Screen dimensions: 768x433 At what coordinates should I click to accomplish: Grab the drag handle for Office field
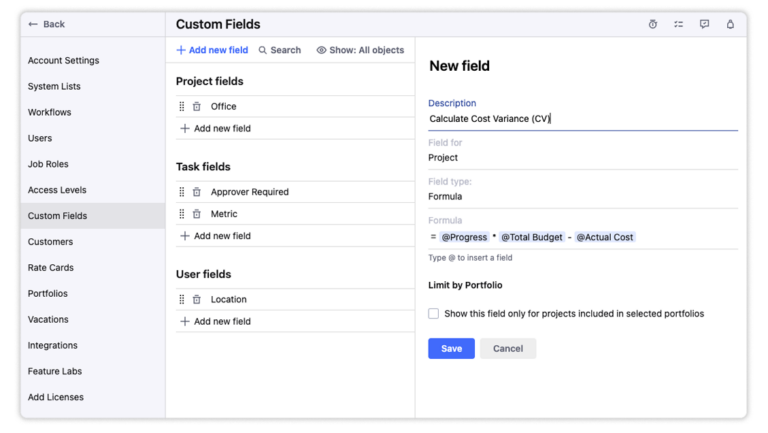pyautogui.click(x=182, y=106)
